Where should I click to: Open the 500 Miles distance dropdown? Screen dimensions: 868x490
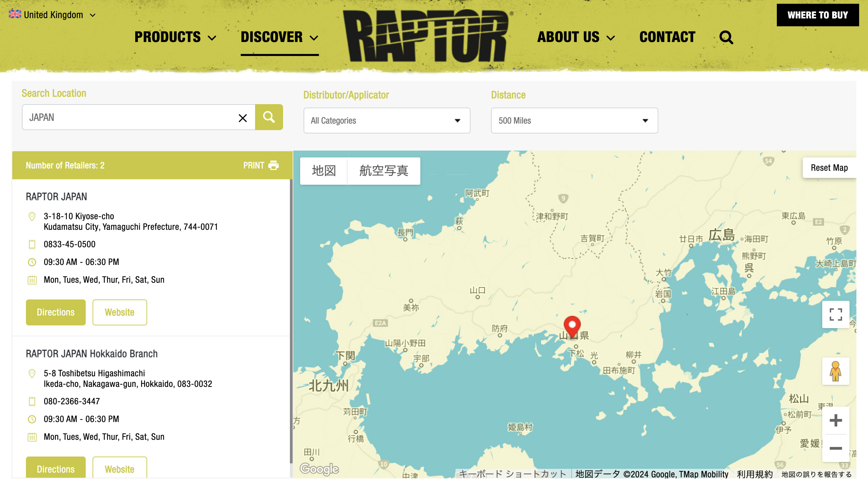574,121
